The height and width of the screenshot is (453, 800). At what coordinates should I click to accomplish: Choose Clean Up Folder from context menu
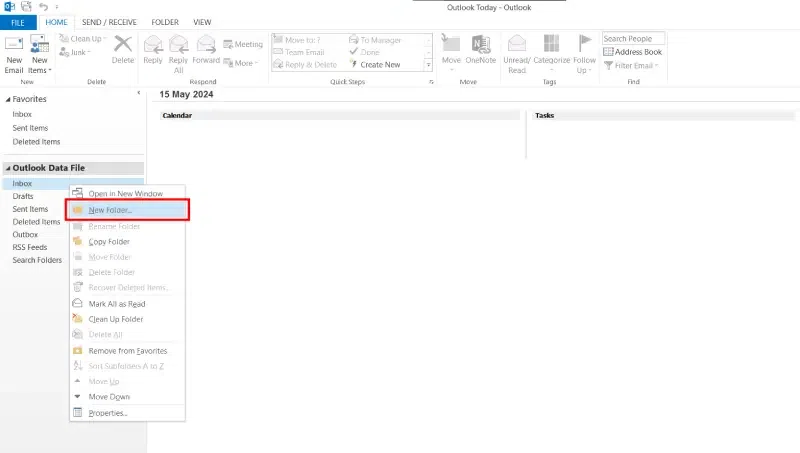pos(128,319)
